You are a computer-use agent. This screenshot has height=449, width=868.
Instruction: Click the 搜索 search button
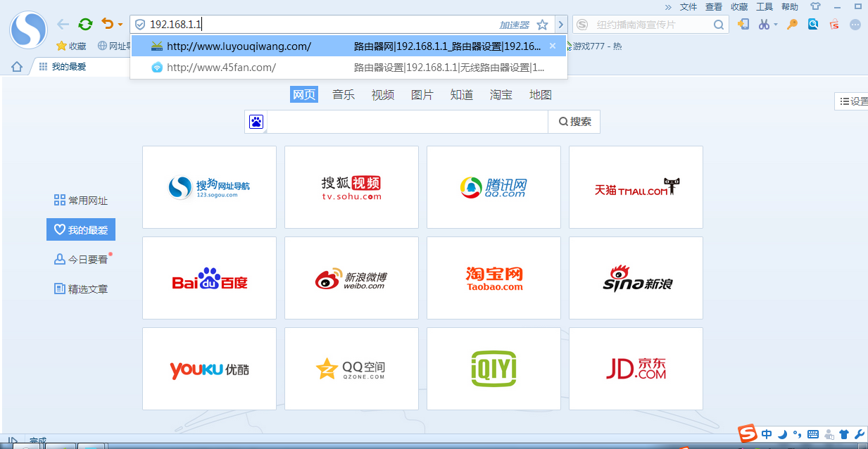[574, 122]
